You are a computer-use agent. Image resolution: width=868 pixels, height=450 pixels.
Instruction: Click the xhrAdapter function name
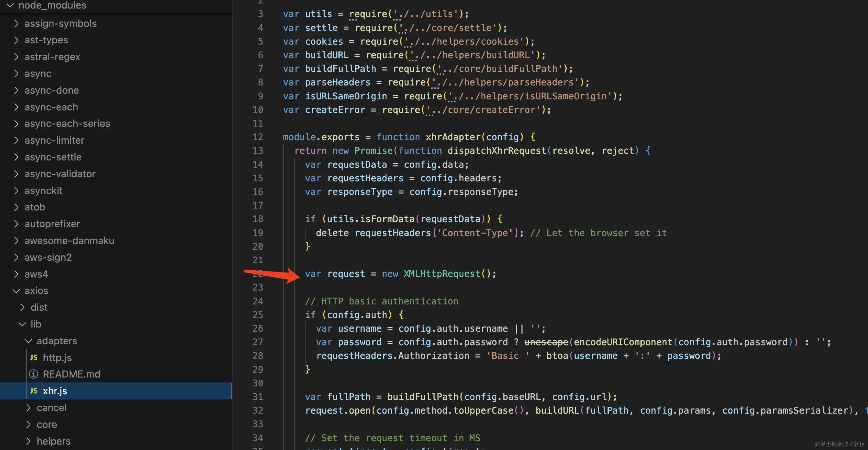(453, 137)
